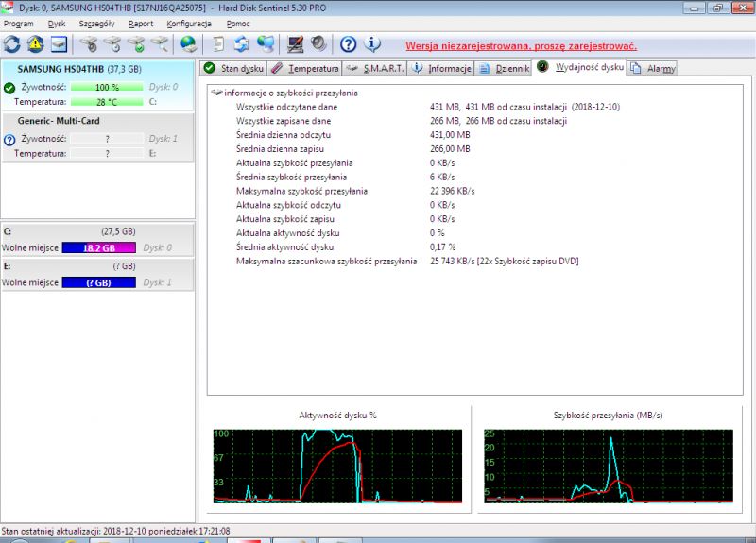Switch to the Temperatura tab

click(x=304, y=68)
